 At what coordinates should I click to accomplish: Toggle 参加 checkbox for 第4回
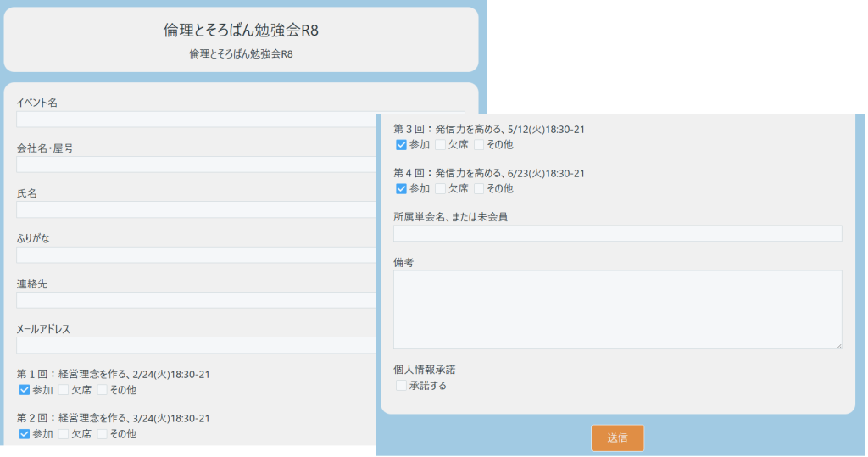pos(402,189)
